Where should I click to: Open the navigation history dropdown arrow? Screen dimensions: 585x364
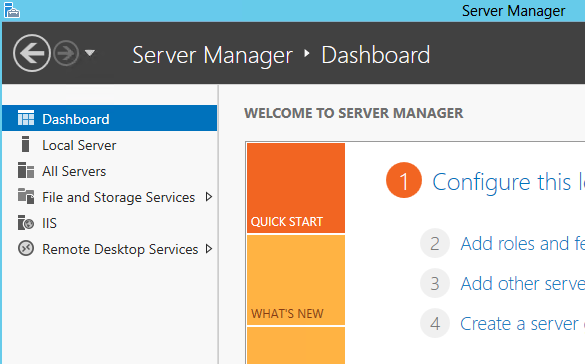click(90, 53)
